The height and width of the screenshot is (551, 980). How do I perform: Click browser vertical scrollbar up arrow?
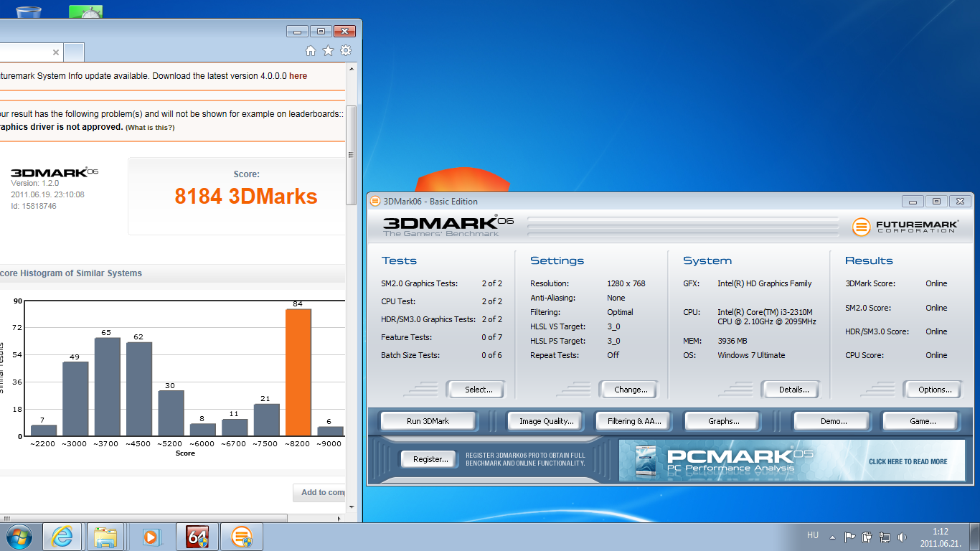pos(352,70)
